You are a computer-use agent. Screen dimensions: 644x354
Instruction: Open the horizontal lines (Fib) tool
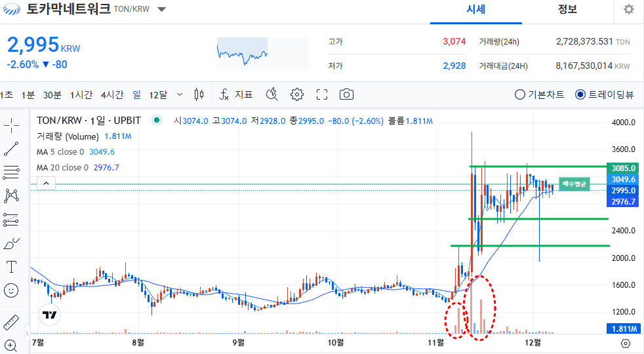click(11, 172)
